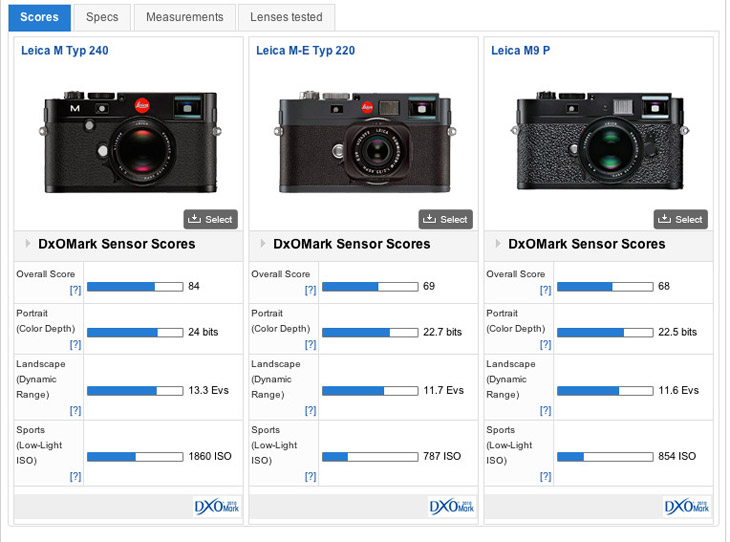Open Landscape help for Leica M-E Typ 220
Viewport: 730px width, 542px height.
[x=311, y=411]
